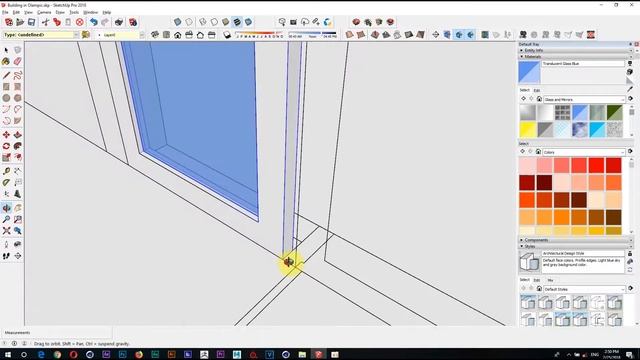The height and width of the screenshot is (360, 640).
Task: Save the model with floppy icon
Action: tap(31, 22)
